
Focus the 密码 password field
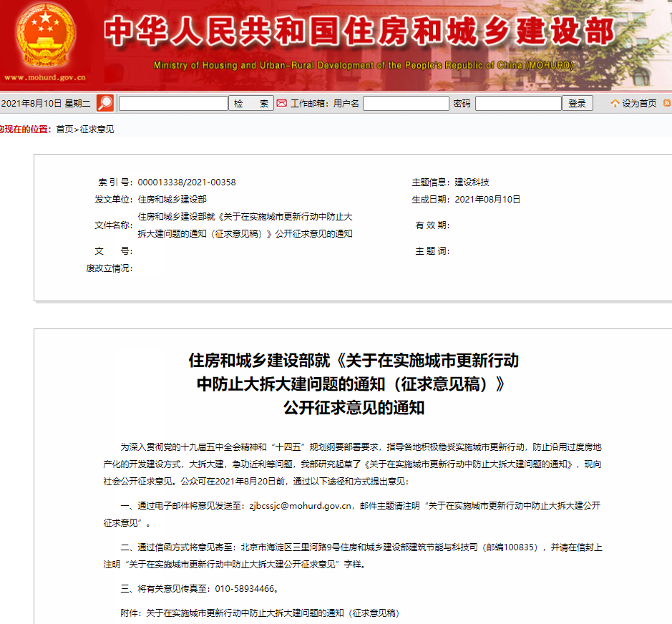click(x=519, y=103)
